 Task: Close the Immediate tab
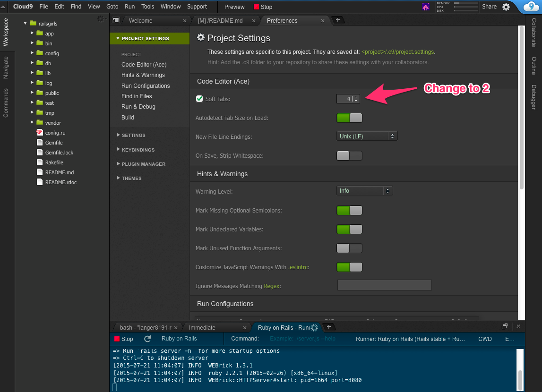pyautogui.click(x=245, y=327)
